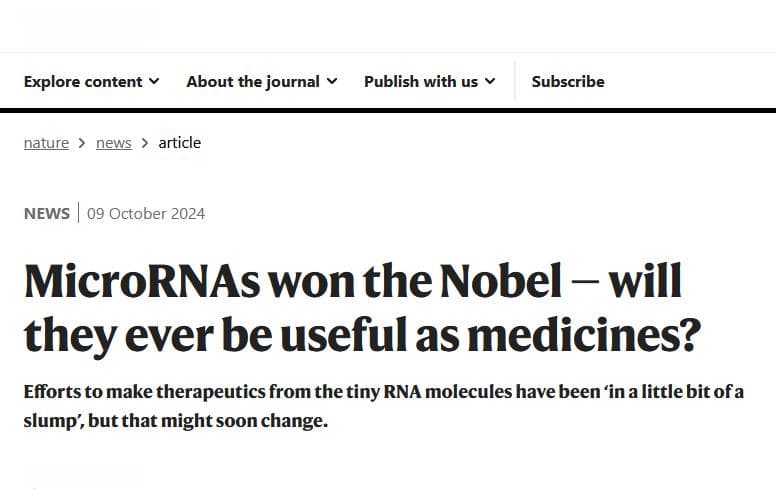Viewport: 776px width, 497px height.
Task: Open the Explore content menu
Action: [x=92, y=81]
